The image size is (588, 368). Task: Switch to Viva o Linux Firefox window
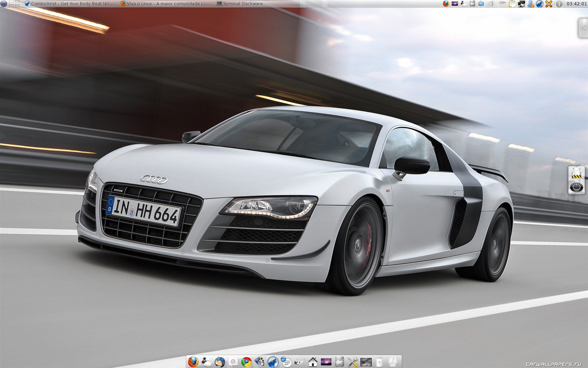pos(165,4)
